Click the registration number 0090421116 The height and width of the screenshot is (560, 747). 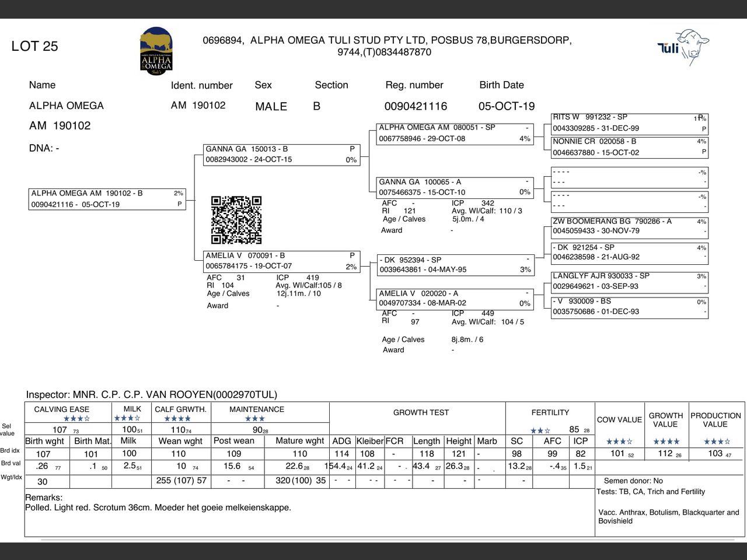[416, 106]
